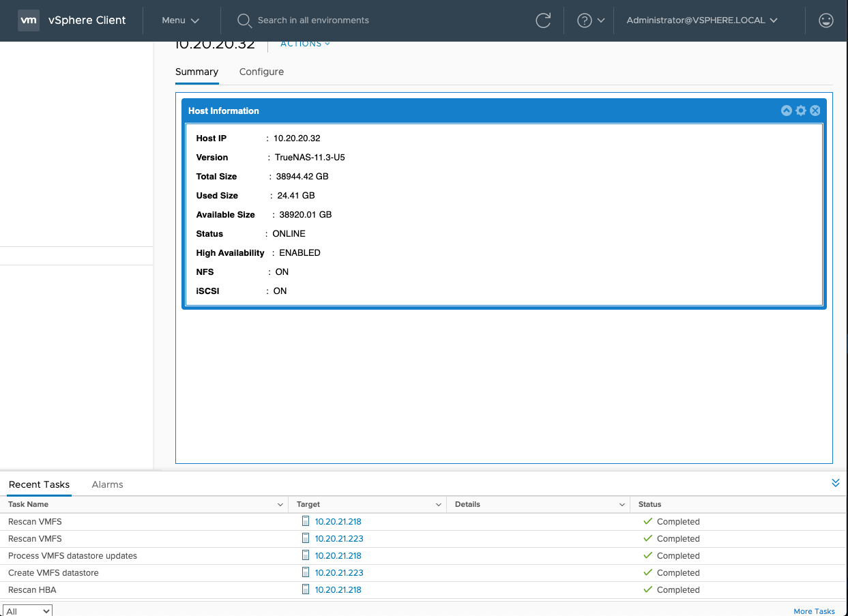Expand the Administrator@VSPHERE.LOCAL user menu

pos(702,20)
